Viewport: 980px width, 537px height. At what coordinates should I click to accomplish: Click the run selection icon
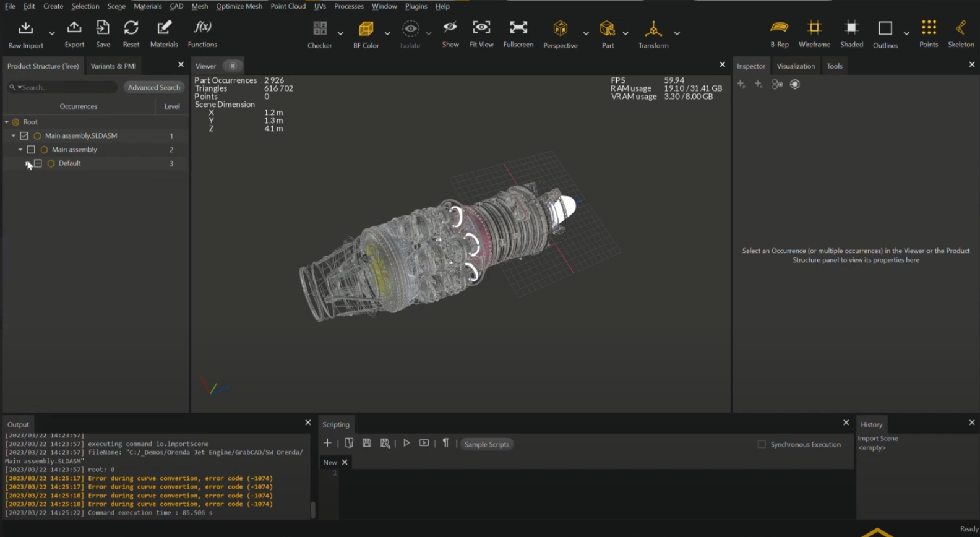click(424, 443)
